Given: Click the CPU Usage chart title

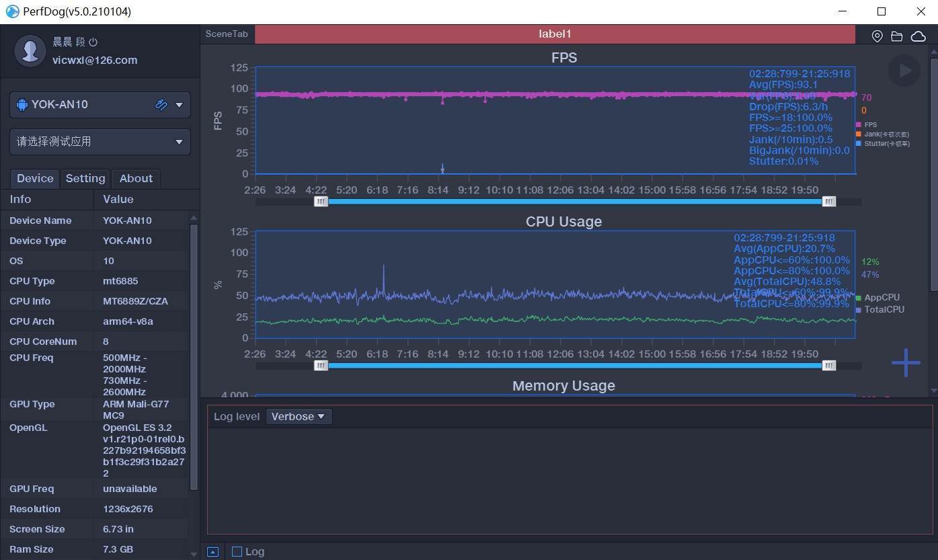Looking at the screenshot, I should (563, 222).
